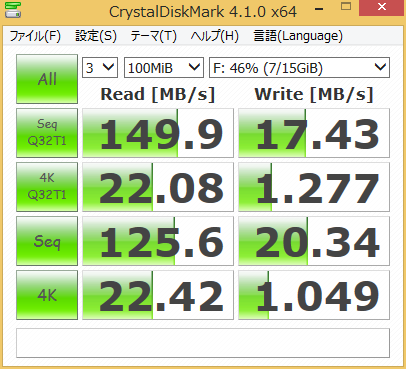Start the Seq Q32T1 benchmark
Viewport: 406px width, 369px height.
[x=47, y=133]
